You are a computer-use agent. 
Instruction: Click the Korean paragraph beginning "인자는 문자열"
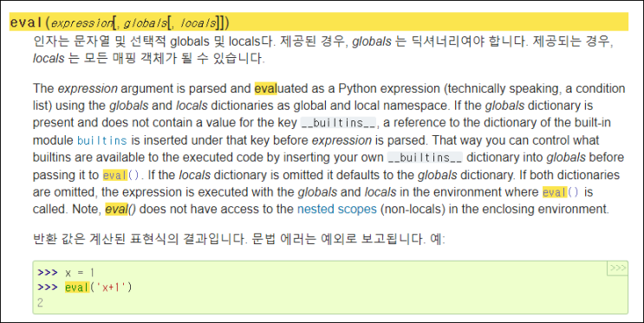click(323, 50)
